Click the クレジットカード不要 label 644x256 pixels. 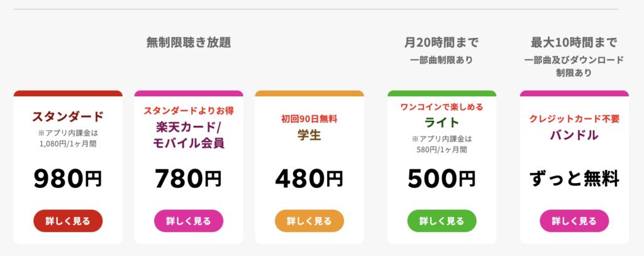(574, 119)
